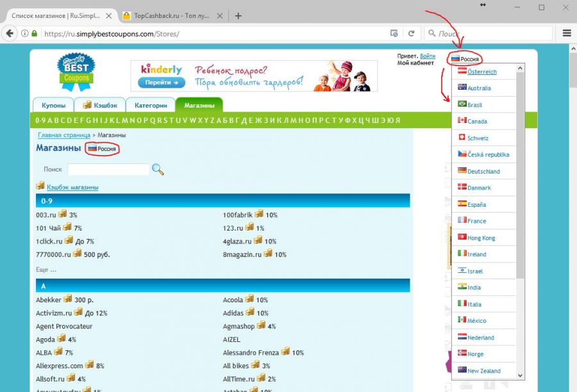Open the browser hamburger menu

[x=567, y=33]
